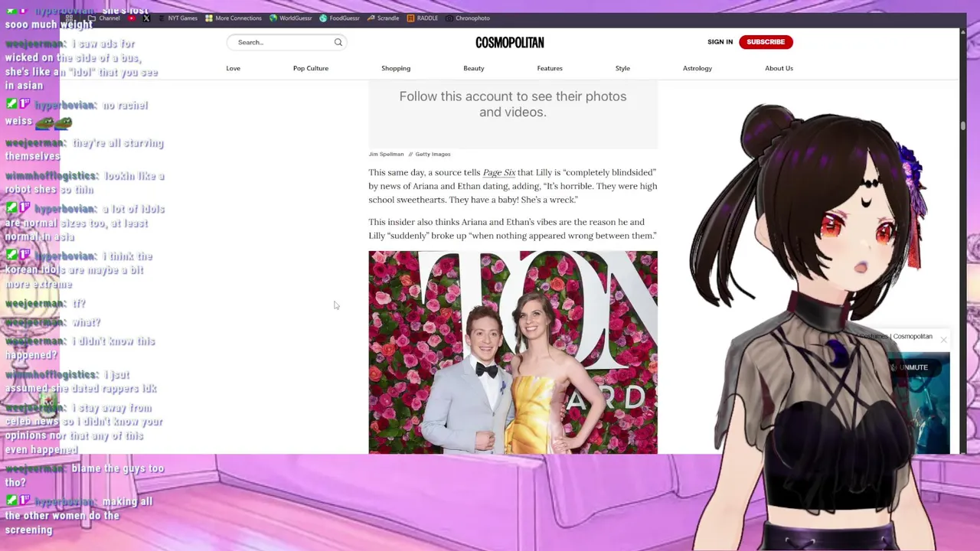Image resolution: width=980 pixels, height=551 pixels.
Task: Open Scrandle bookmark
Action: pos(383,18)
